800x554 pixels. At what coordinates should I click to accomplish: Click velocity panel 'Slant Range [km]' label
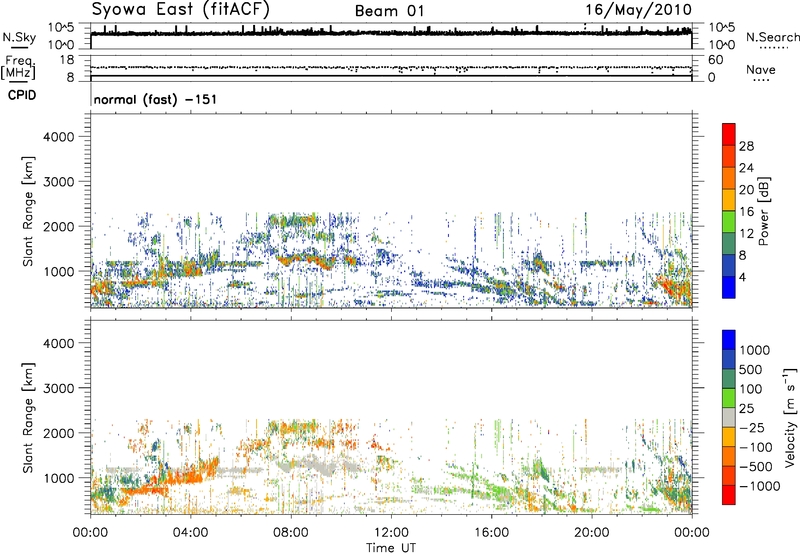point(28,418)
